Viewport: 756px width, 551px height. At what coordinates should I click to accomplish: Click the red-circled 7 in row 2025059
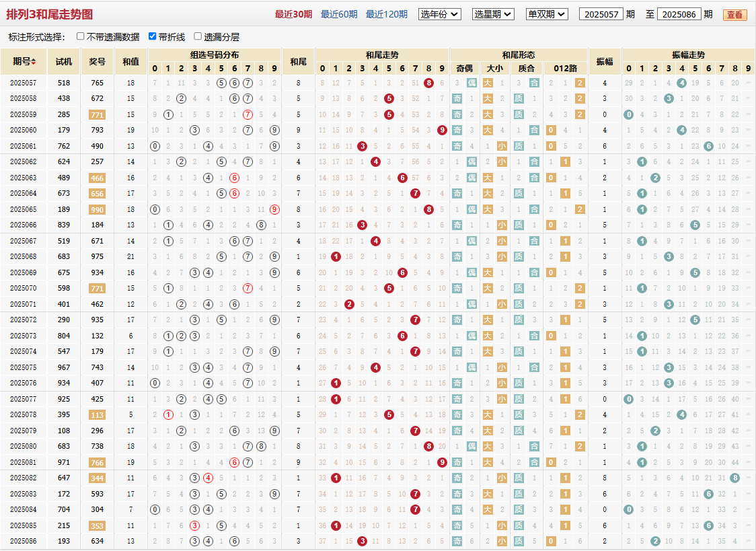[x=248, y=115]
